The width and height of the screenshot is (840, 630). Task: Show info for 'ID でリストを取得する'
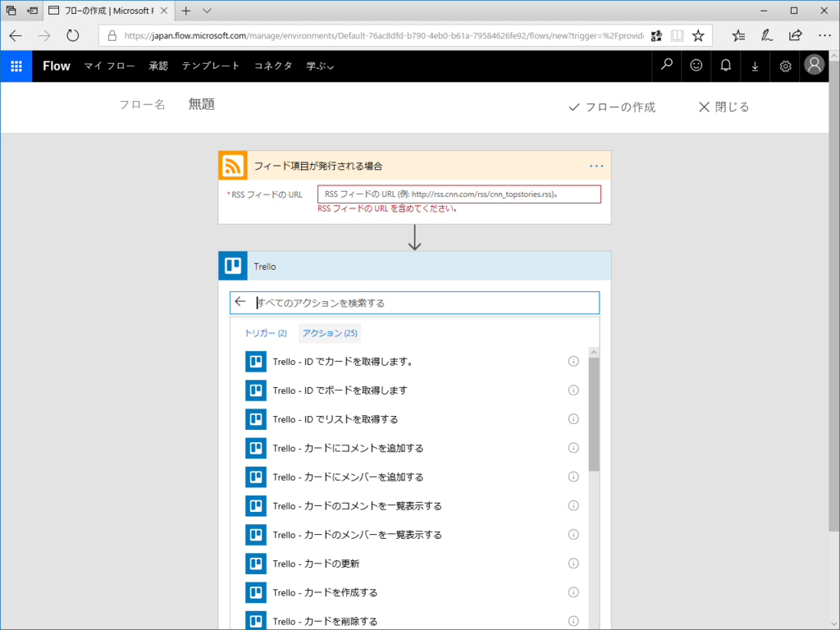pos(573,419)
